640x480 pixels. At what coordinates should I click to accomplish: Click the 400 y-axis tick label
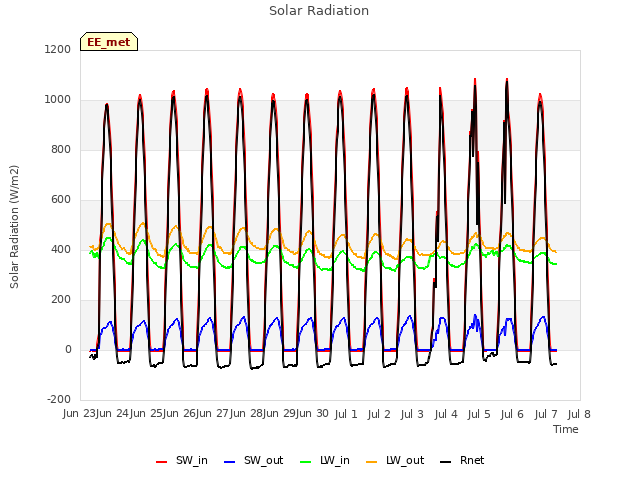(x=61, y=249)
